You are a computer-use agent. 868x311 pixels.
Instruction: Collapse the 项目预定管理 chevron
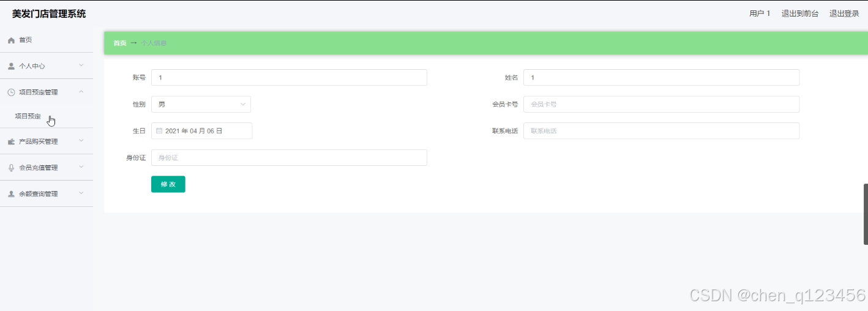click(81, 92)
